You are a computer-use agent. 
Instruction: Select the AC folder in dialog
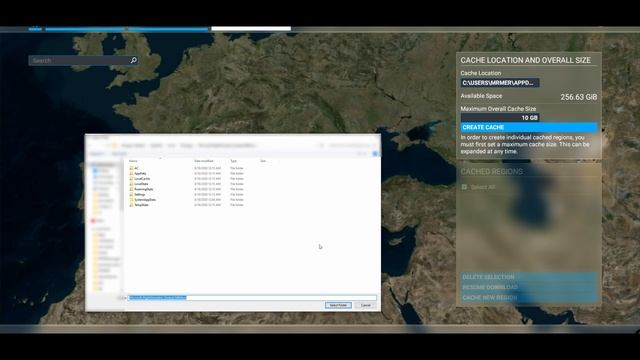pos(187,168)
